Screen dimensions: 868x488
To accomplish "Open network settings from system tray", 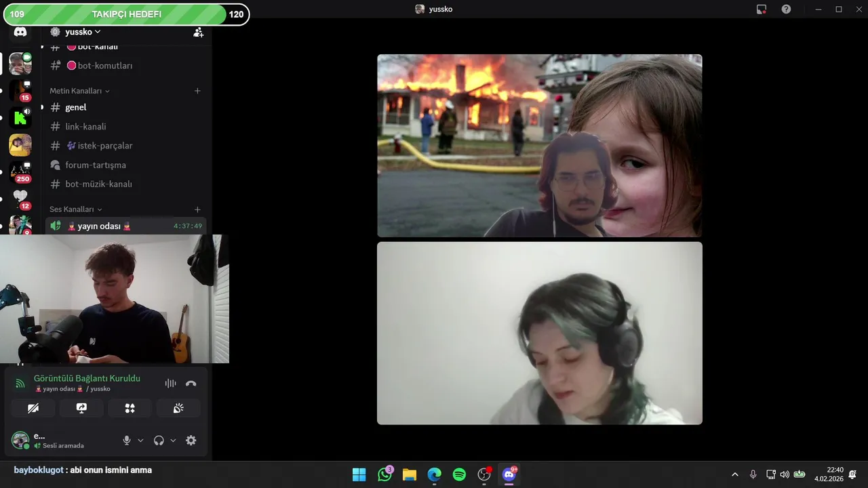I will click(x=771, y=474).
